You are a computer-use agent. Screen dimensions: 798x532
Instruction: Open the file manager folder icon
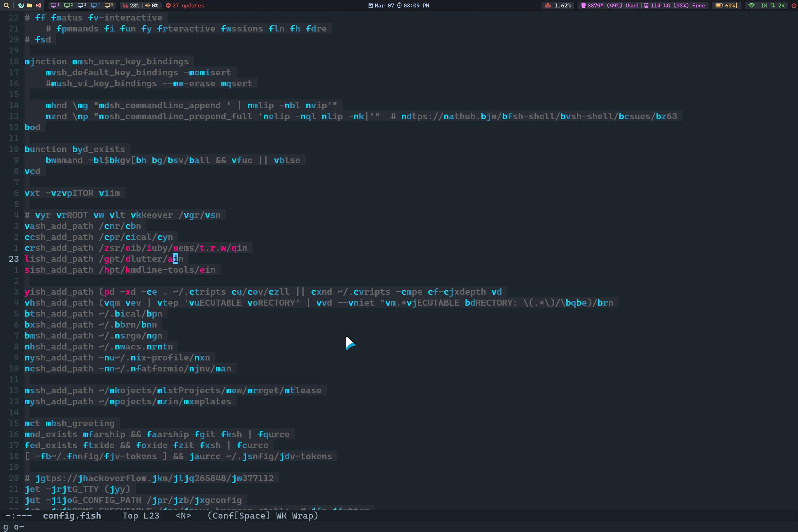pos(30,5)
